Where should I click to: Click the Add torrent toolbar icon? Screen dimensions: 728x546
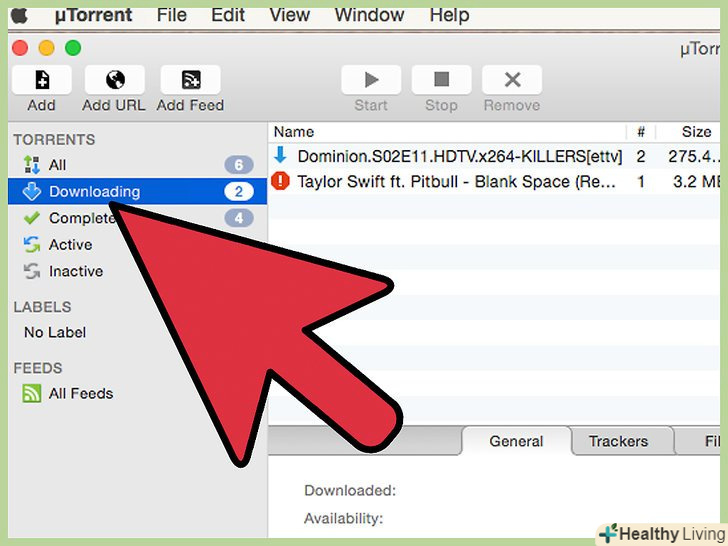click(x=42, y=80)
